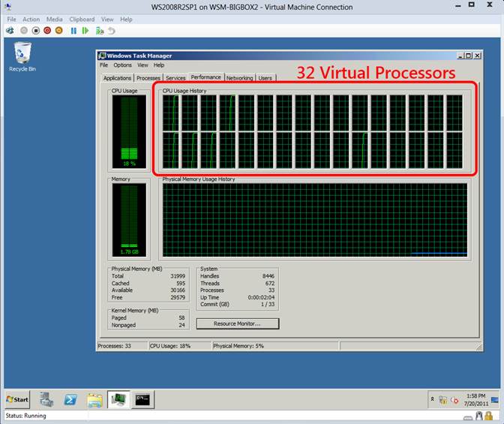Open the Recycle Bin desktop icon
Image resolution: width=504 pixels, height=424 pixels.
(22, 57)
